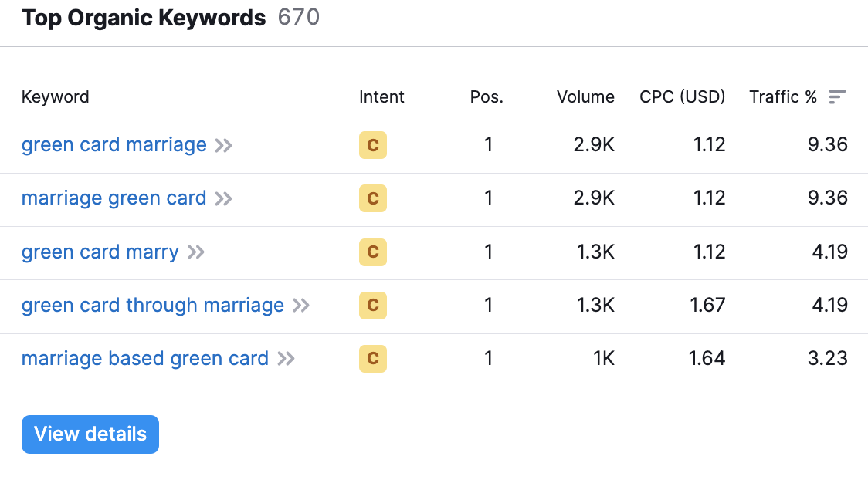Screen dimensions: 868x480
Task: Click the intent icon beside "marriage green card"
Action: coord(373,198)
